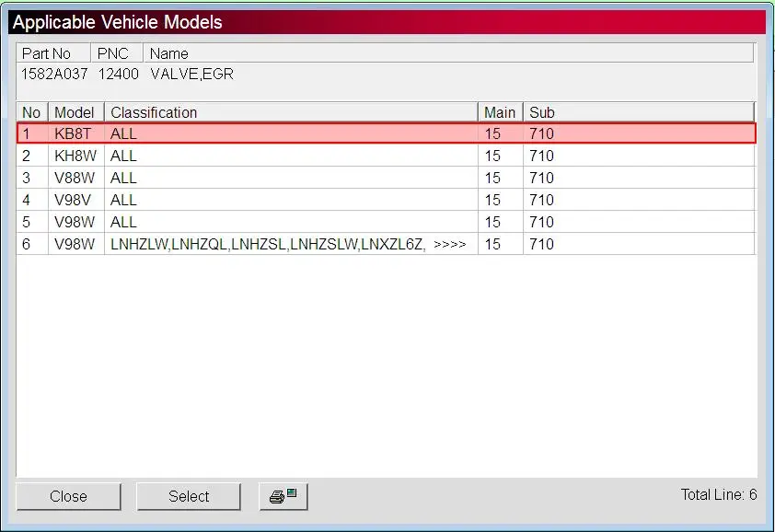Select the V88W model row
Image resolution: width=775 pixels, height=532 pixels.
[x=386, y=178]
